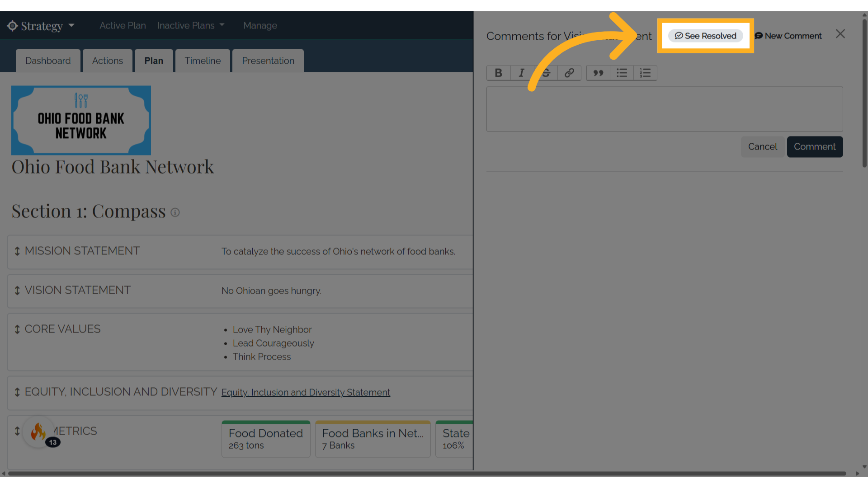Click the Equity, Inclusion and Diversity reorder arrow

click(17, 392)
